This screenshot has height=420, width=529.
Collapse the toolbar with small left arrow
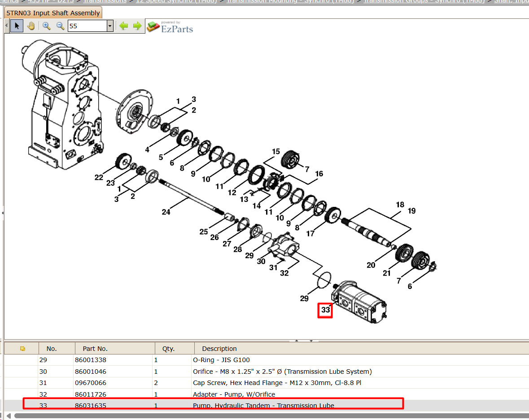tap(6, 26)
